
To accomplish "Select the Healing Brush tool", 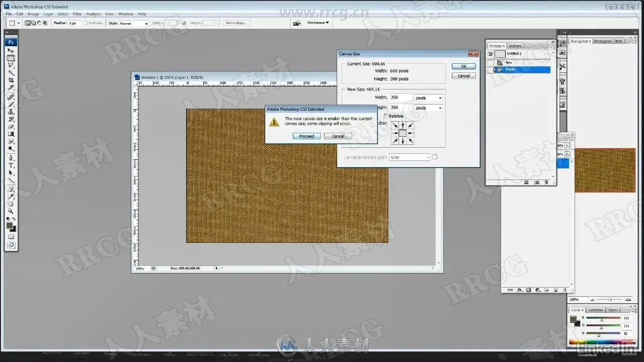I will coord(11,97).
